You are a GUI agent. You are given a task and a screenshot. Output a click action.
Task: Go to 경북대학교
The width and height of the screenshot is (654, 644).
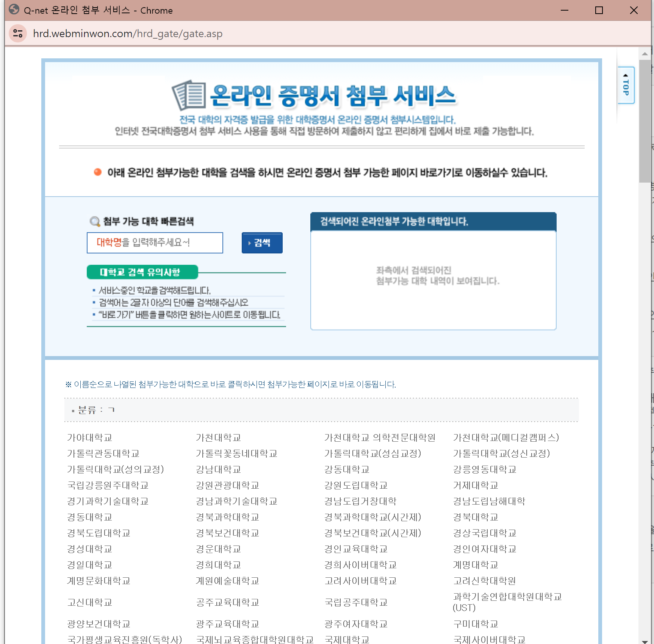476,517
